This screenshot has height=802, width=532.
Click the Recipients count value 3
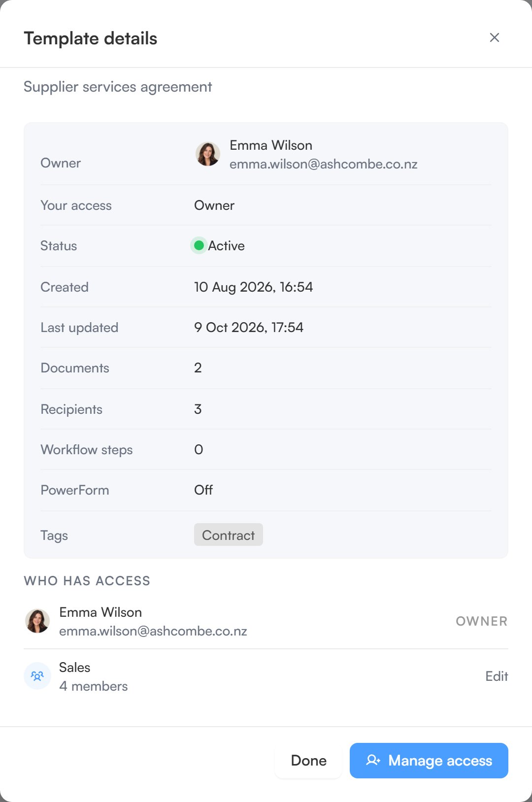(198, 409)
